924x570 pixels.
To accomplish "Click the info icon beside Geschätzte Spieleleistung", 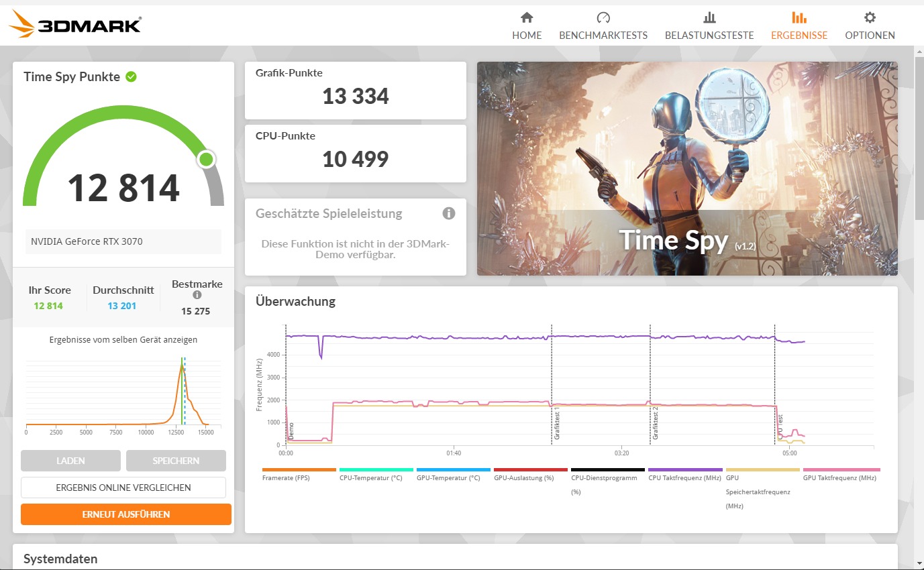I will [x=449, y=213].
